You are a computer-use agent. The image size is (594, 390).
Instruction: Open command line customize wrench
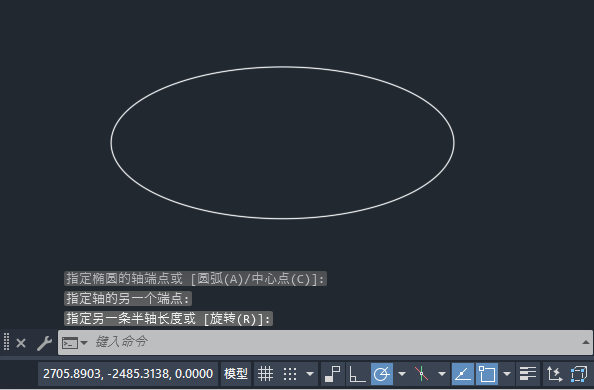pyautogui.click(x=44, y=343)
